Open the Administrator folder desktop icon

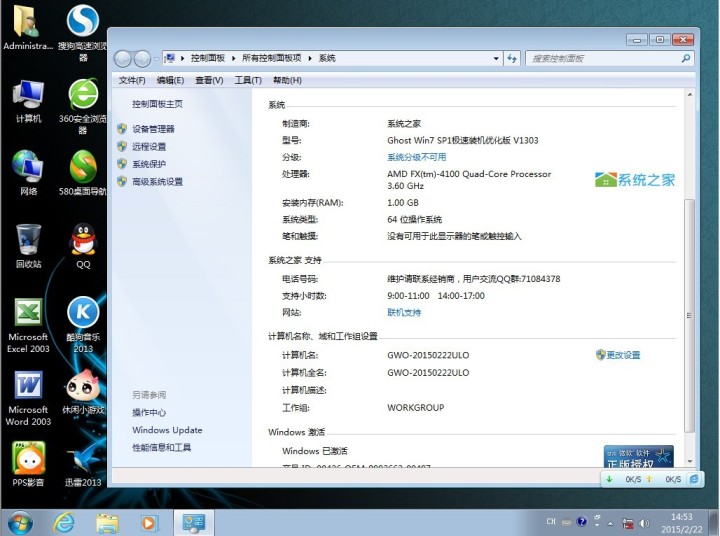[x=28, y=27]
